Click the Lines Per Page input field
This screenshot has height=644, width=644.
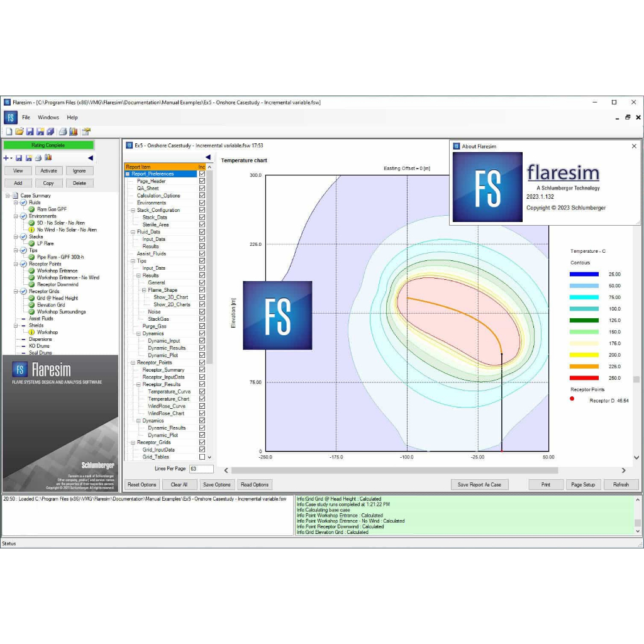coord(201,469)
